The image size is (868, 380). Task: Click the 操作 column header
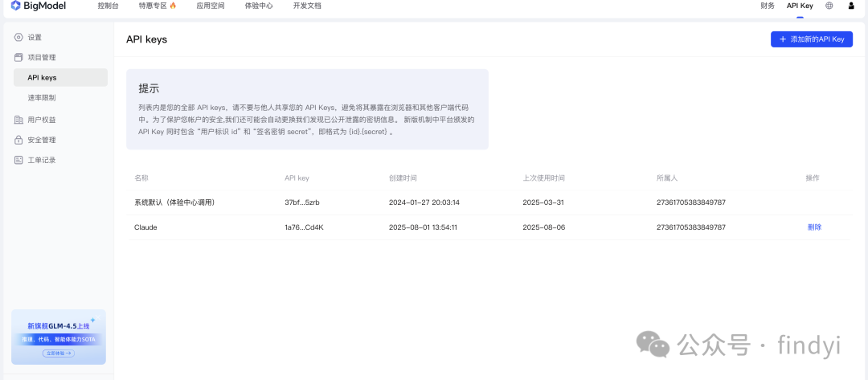tap(813, 178)
